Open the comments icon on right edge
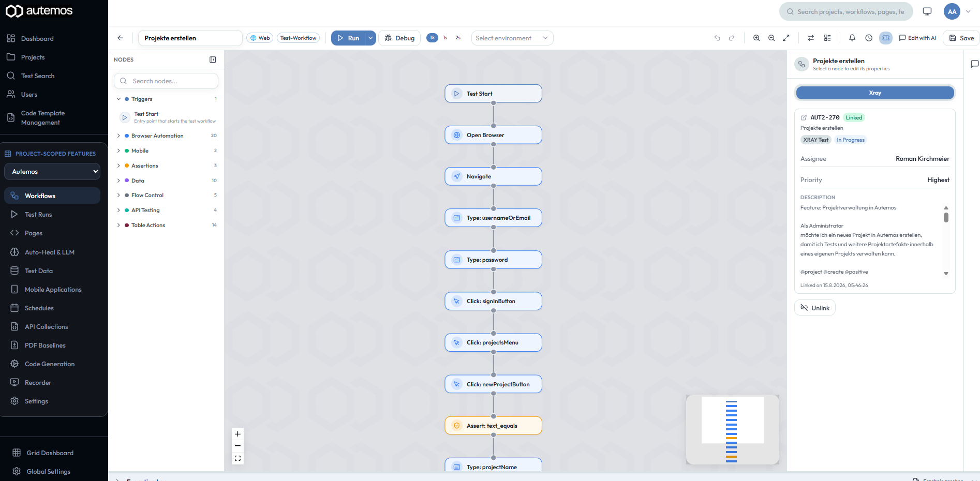 point(974,64)
